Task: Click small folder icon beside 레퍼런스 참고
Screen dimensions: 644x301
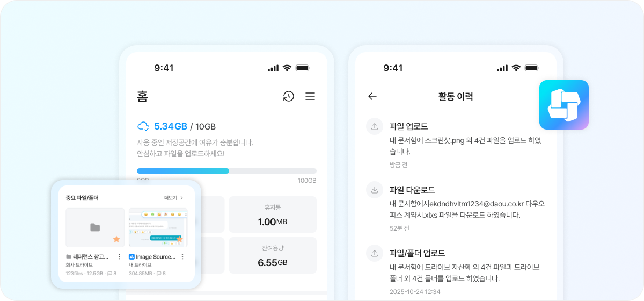Action: [x=69, y=257]
